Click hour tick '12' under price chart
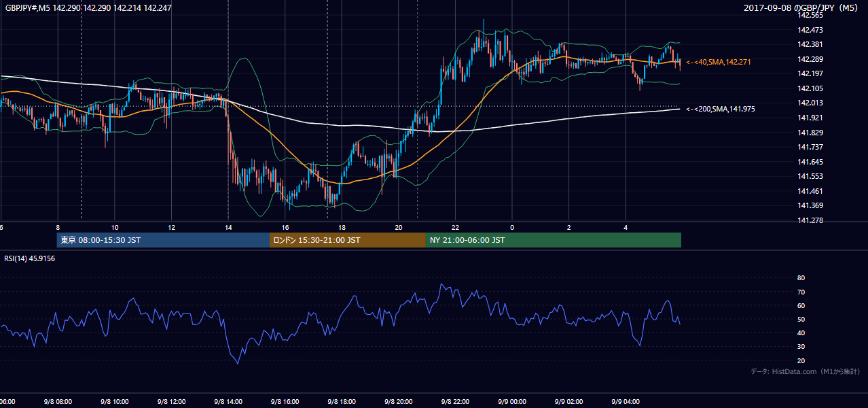The width and height of the screenshot is (868, 408). pyautogui.click(x=172, y=228)
